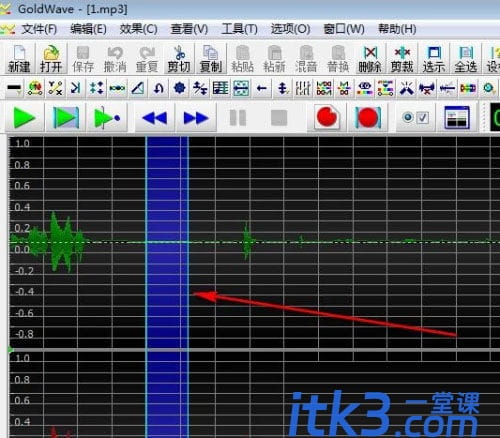This screenshot has height=438, width=500.
Task: Click the control window layout icon
Action: pyautogui.click(x=457, y=118)
